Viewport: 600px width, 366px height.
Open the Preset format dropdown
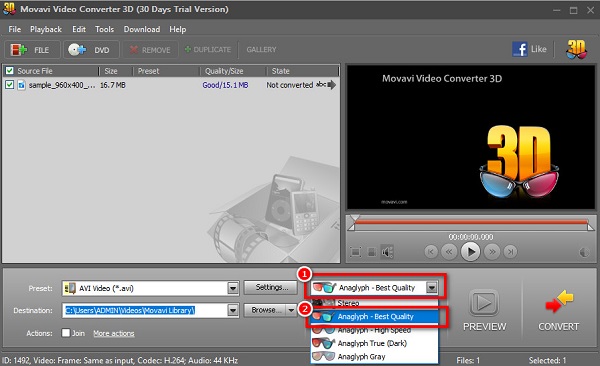(x=233, y=288)
